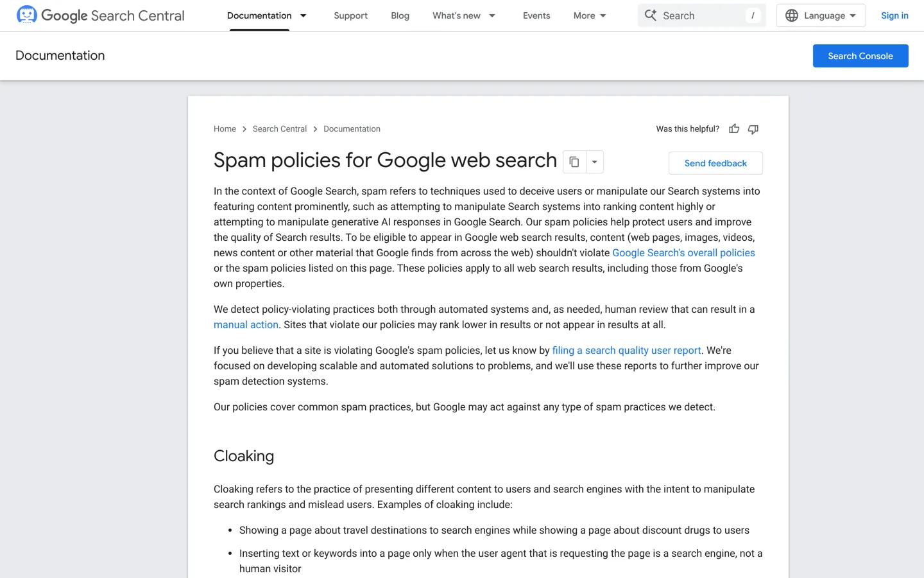Screen dimensions: 924x578
Task: Click Sign in
Action: (894, 15)
